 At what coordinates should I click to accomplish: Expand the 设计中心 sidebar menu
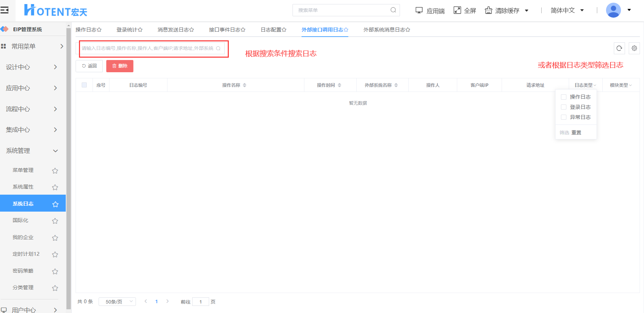click(31, 67)
